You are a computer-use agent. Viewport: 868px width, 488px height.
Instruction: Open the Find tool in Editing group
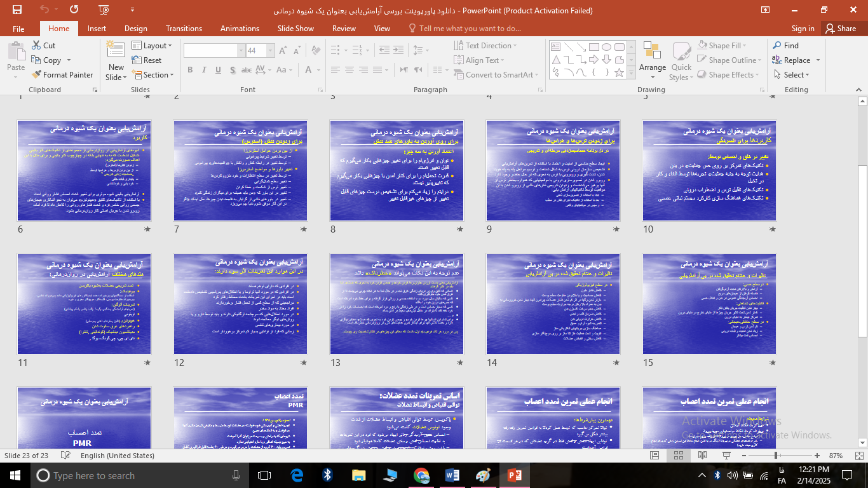(785, 46)
